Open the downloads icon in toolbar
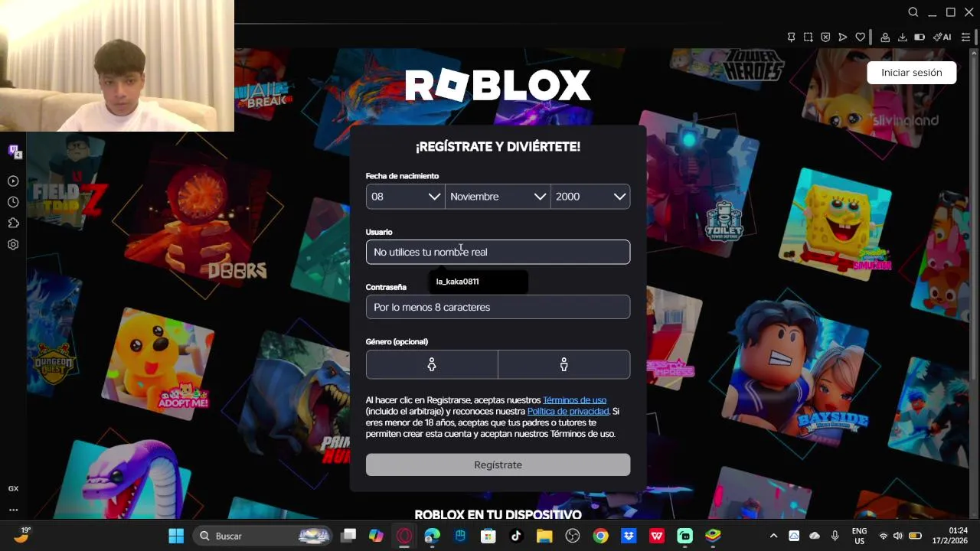This screenshot has height=551, width=980. tap(903, 37)
